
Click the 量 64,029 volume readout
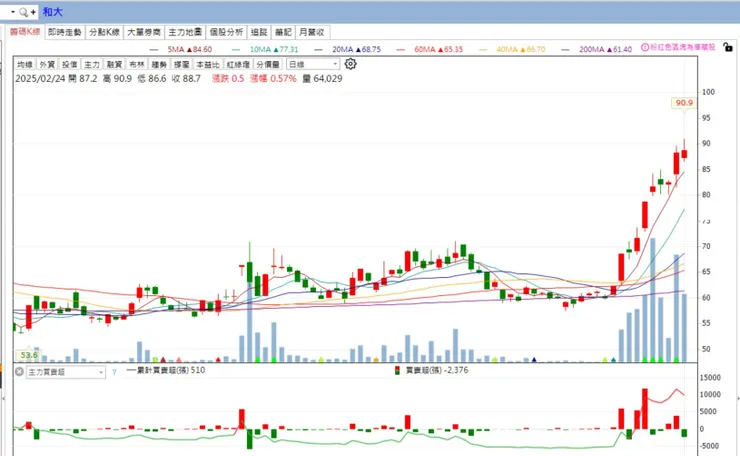click(x=322, y=78)
